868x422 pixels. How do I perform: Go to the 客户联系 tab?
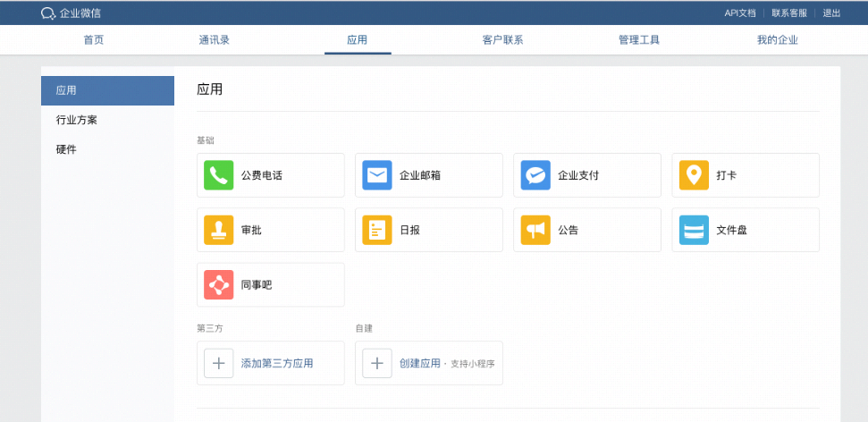point(502,40)
